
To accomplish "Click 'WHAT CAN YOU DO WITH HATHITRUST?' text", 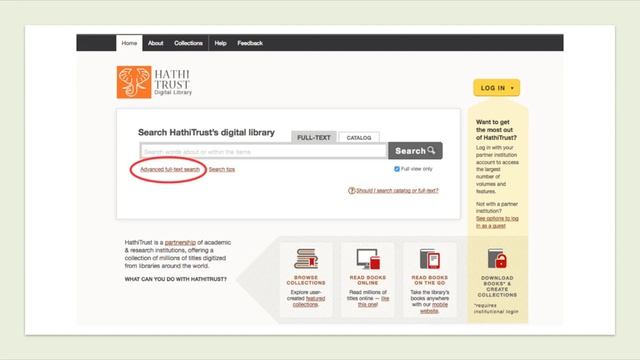I will (176, 279).
